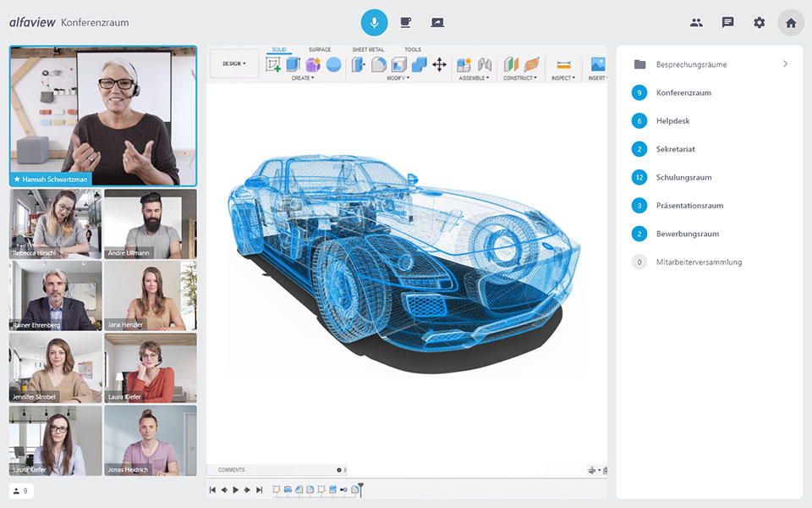812x508 pixels.
Task: Select the Joint tool icon
Action: pos(485,64)
